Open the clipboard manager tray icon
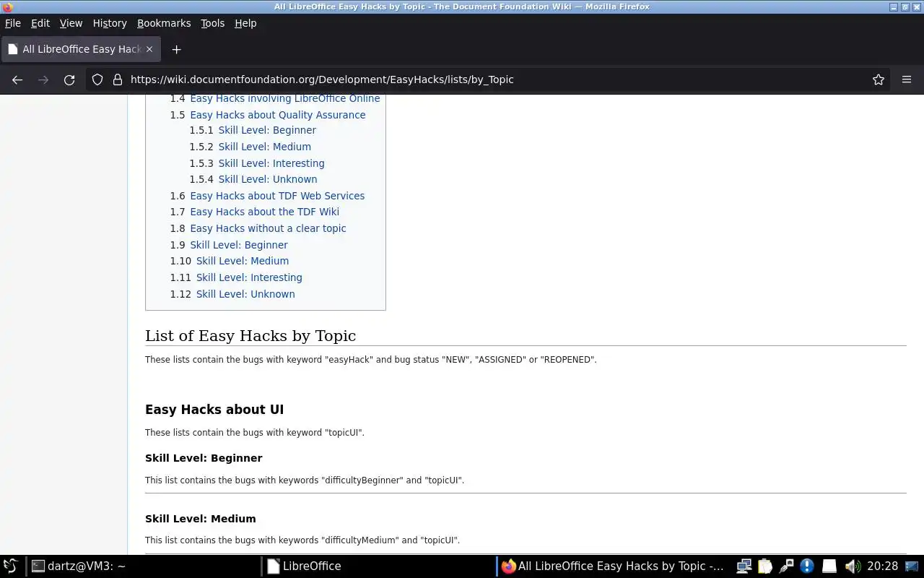 (765, 566)
